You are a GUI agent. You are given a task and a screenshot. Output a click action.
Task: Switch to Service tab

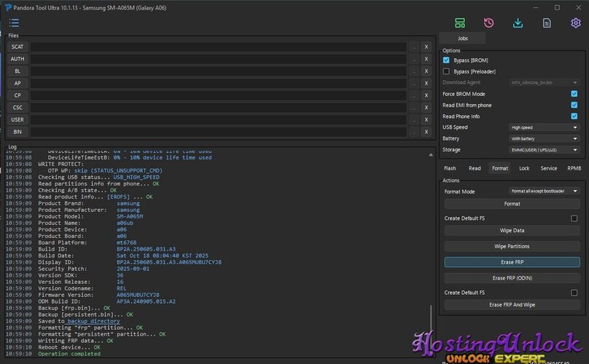tap(548, 168)
